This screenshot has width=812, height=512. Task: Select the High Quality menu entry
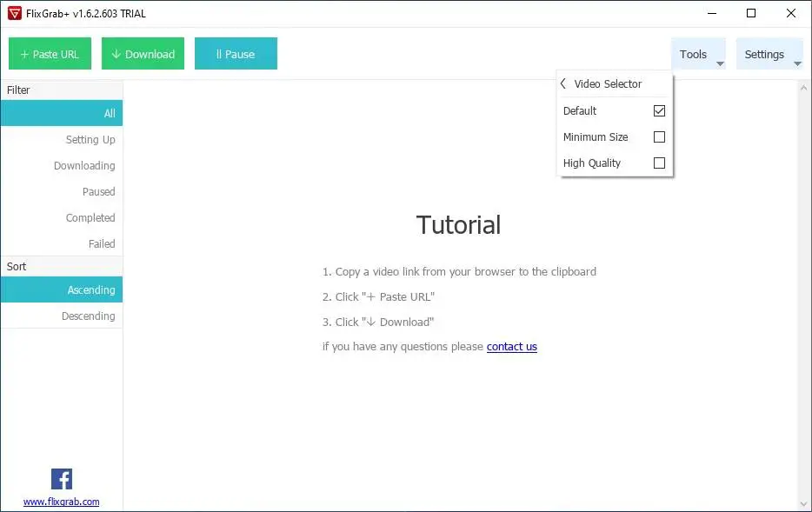point(615,163)
